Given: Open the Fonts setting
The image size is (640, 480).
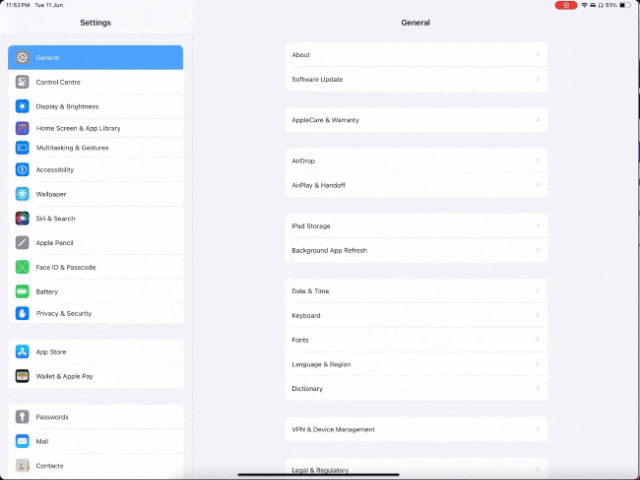Looking at the screenshot, I should [416, 340].
